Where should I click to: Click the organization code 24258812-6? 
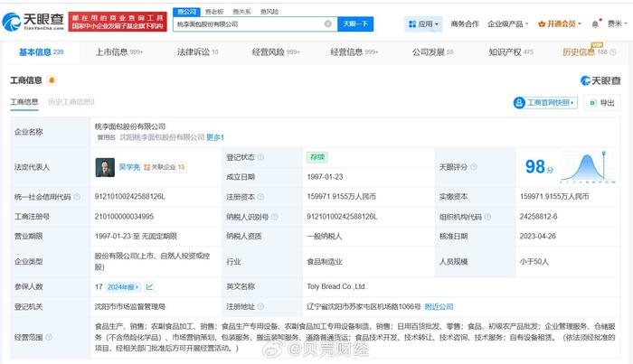(x=539, y=217)
